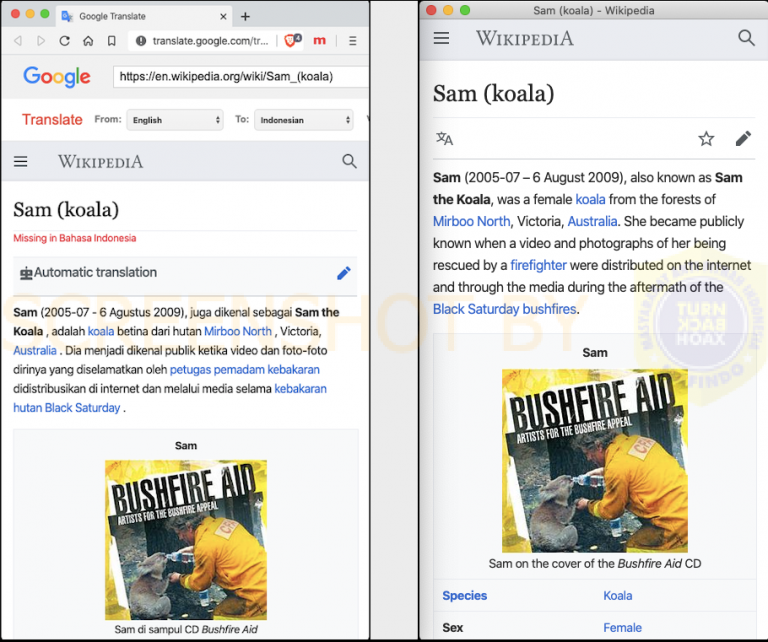Open the translated Mirboo North link

click(238, 332)
